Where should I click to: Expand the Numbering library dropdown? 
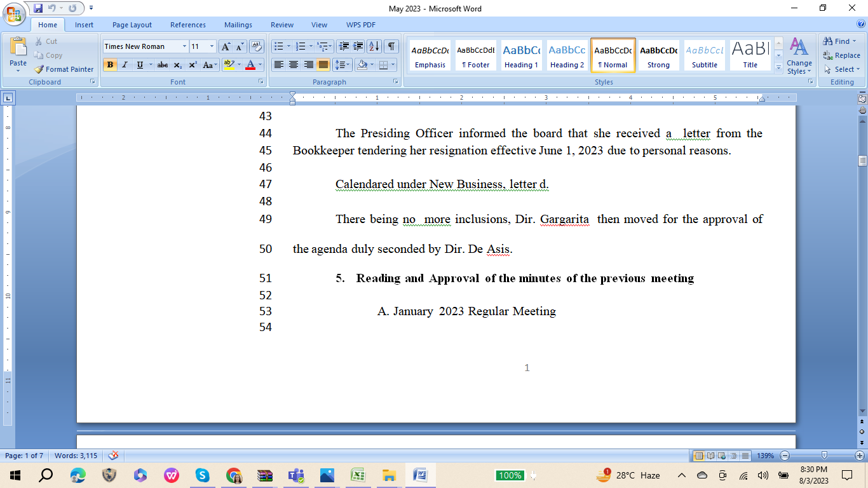(310, 46)
